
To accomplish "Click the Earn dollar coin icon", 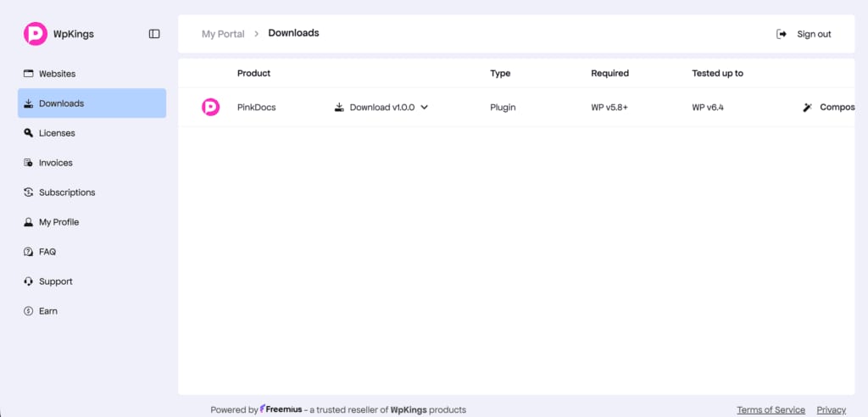I will pyautogui.click(x=28, y=311).
